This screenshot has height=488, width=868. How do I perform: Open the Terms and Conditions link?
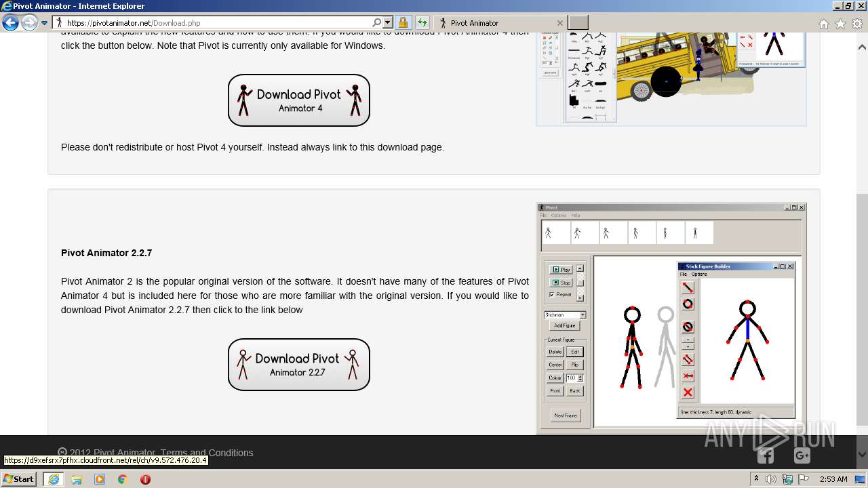(x=207, y=453)
